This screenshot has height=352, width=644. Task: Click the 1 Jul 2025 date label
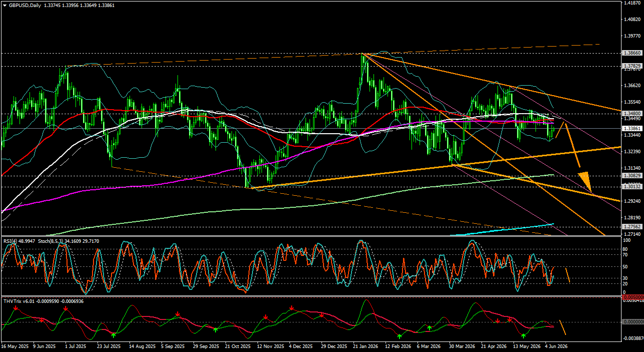click(75, 346)
